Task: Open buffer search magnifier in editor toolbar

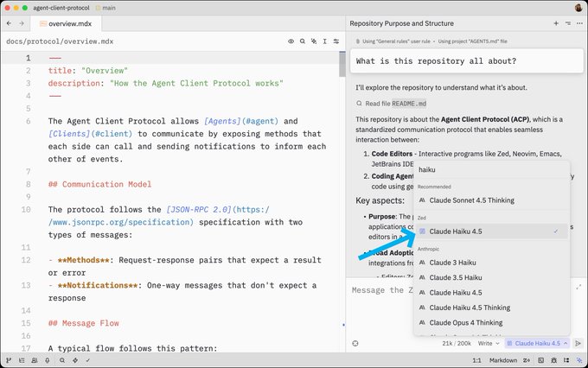Action: point(303,41)
